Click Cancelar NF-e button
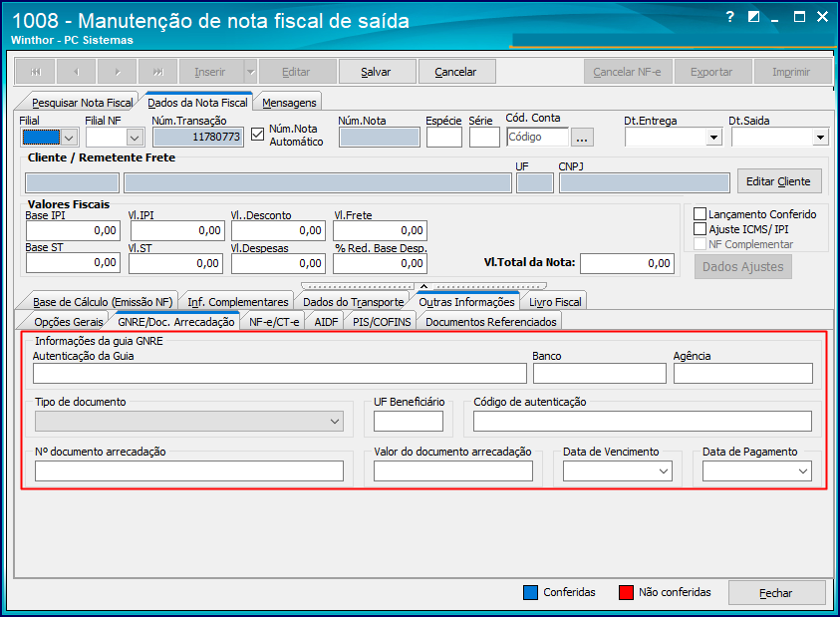The width and height of the screenshot is (840, 617). (x=628, y=72)
